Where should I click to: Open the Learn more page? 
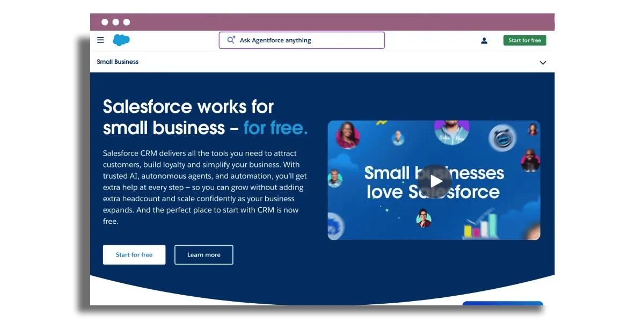[x=203, y=254]
